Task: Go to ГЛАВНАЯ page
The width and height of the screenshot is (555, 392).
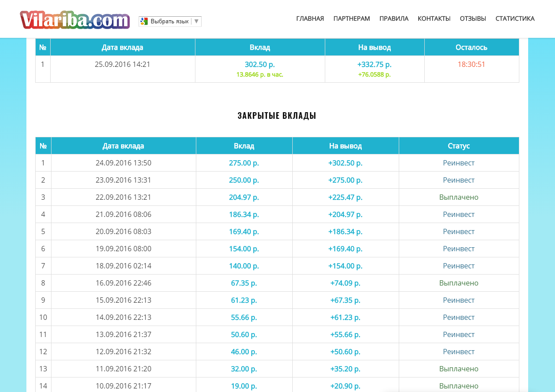Action: pyautogui.click(x=310, y=18)
